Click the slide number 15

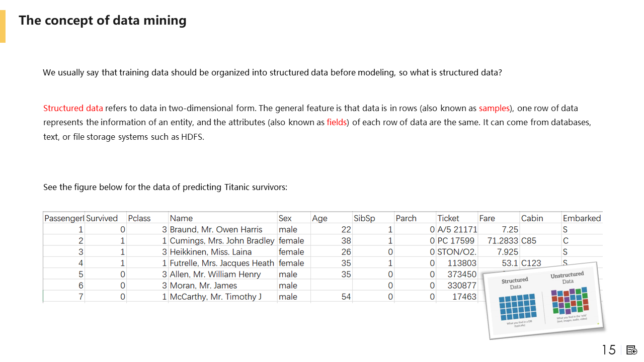(x=609, y=350)
